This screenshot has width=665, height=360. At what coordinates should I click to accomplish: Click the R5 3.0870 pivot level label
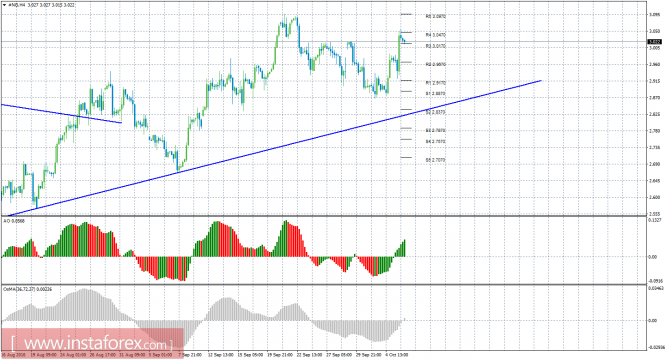pyautogui.click(x=436, y=17)
